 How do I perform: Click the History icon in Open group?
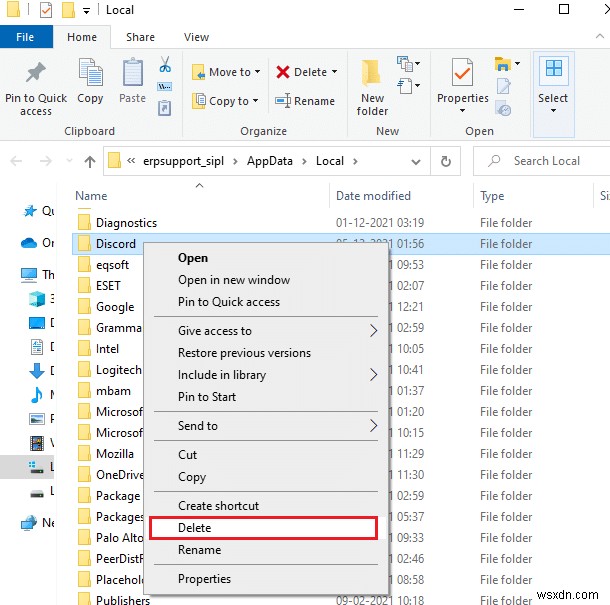click(x=503, y=109)
